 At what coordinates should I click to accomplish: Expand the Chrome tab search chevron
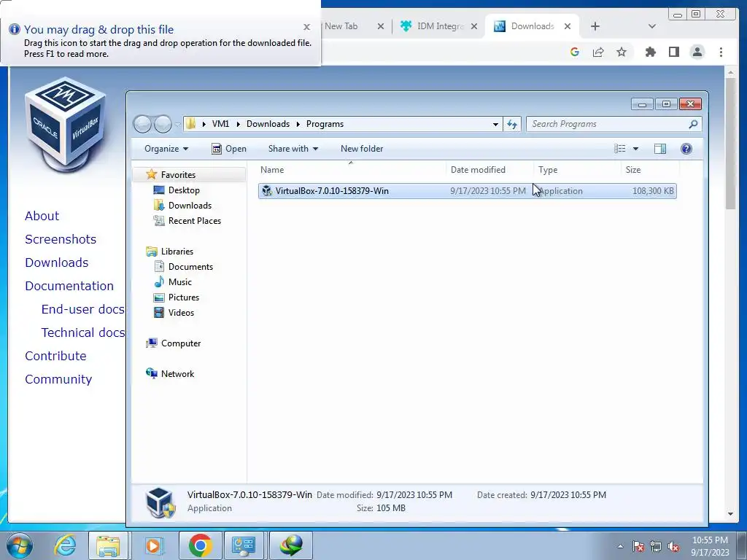pyautogui.click(x=652, y=26)
